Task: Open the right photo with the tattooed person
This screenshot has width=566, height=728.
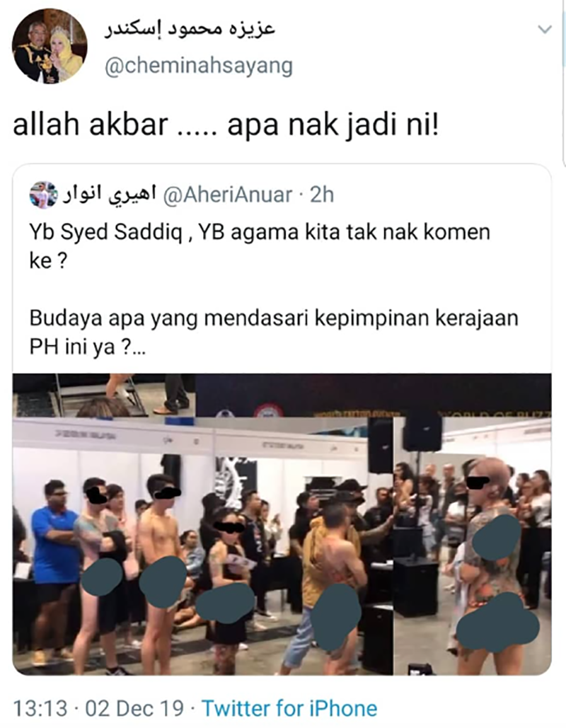Action: 473,545
